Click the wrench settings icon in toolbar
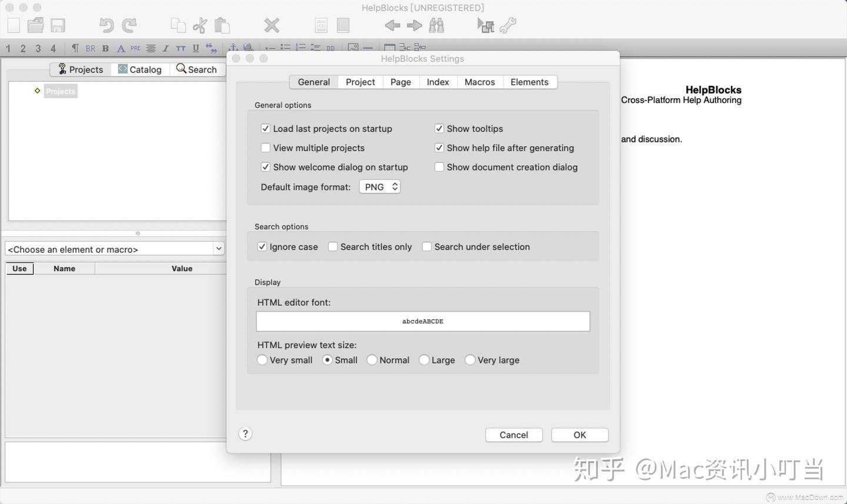The image size is (847, 504). coord(508,25)
